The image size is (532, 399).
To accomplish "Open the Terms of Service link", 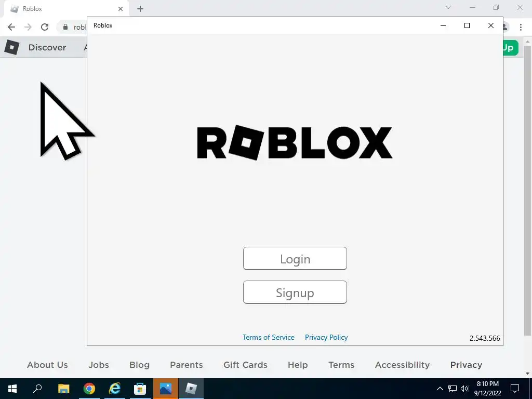I will [x=269, y=337].
